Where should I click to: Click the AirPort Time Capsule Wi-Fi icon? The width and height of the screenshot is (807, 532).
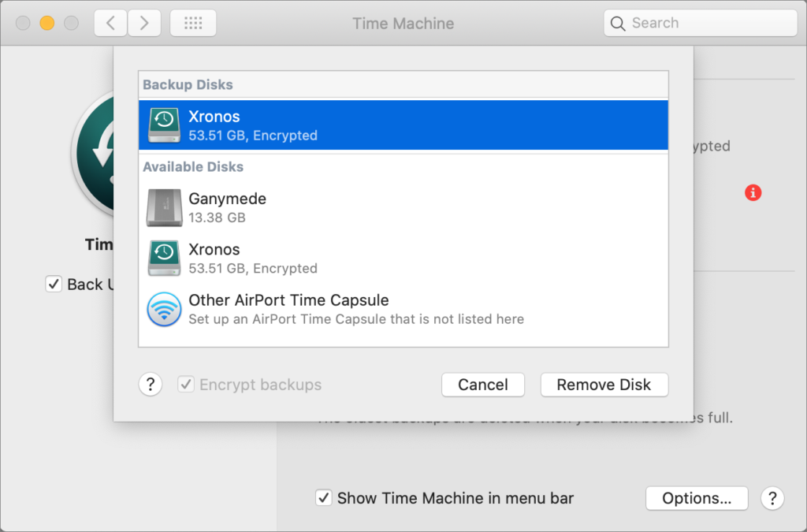click(x=164, y=309)
